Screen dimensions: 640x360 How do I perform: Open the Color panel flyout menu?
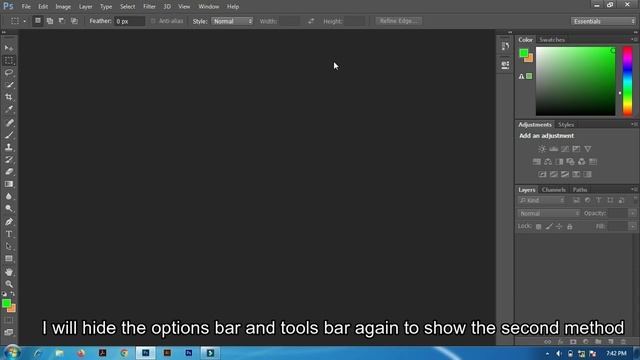[x=634, y=40]
